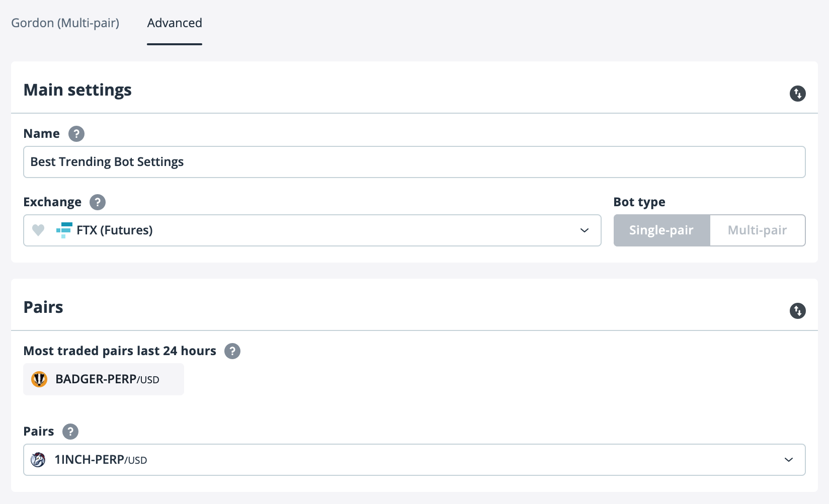View help for Most traded pairs last 24 hours

(x=232, y=351)
